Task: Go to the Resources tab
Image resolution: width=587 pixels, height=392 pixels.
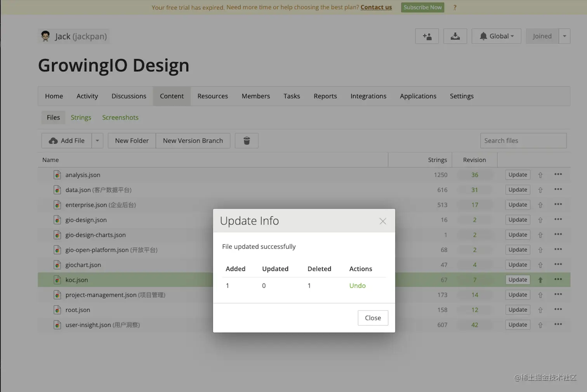Action: coord(213,96)
